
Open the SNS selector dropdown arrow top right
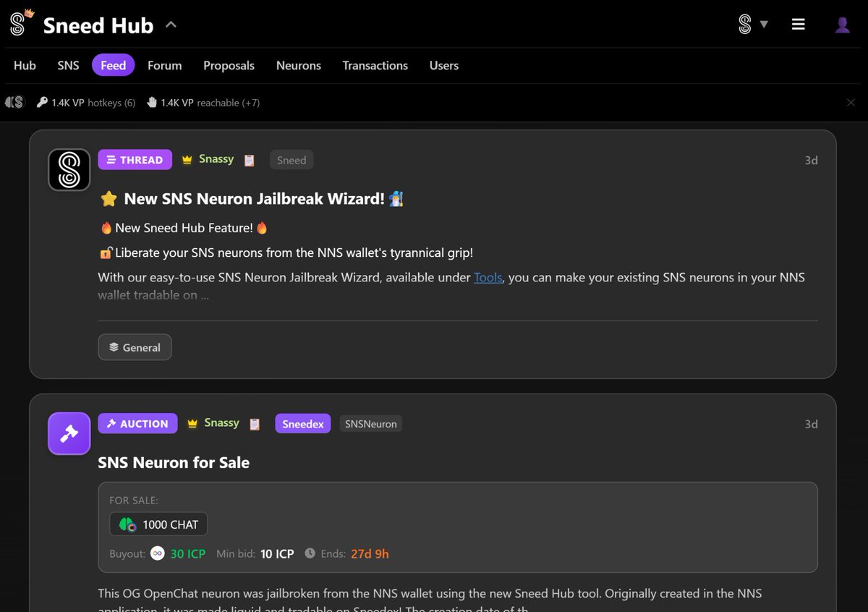[x=764, y=25]
